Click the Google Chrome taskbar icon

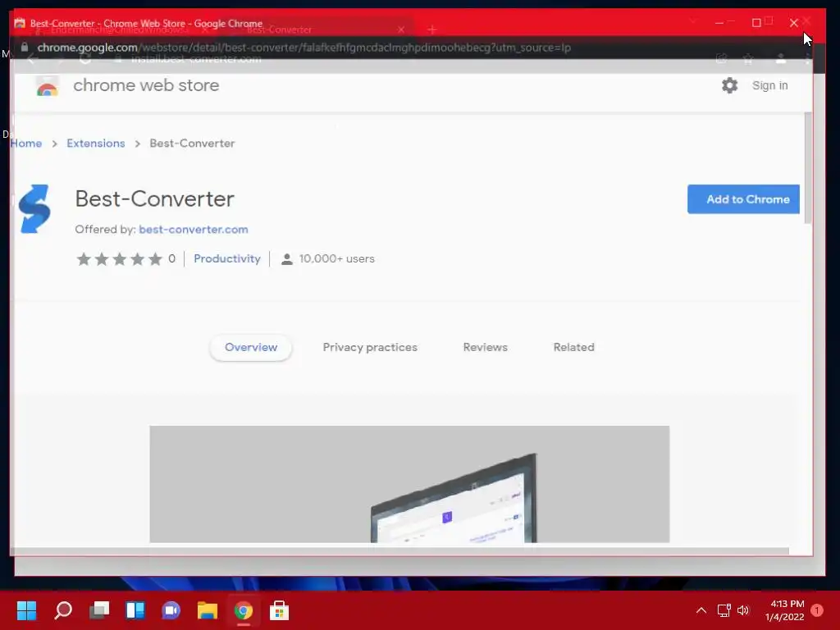(243, 610)
